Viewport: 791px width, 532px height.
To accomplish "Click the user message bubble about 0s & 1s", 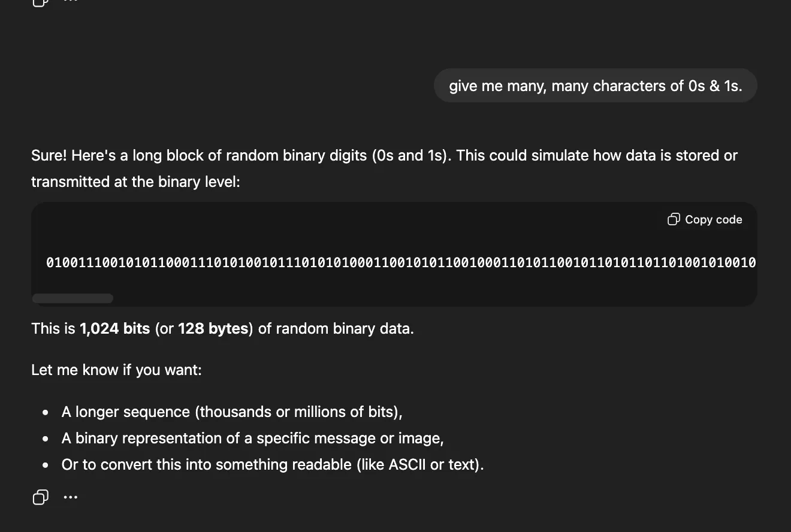I will click(595, 86).
